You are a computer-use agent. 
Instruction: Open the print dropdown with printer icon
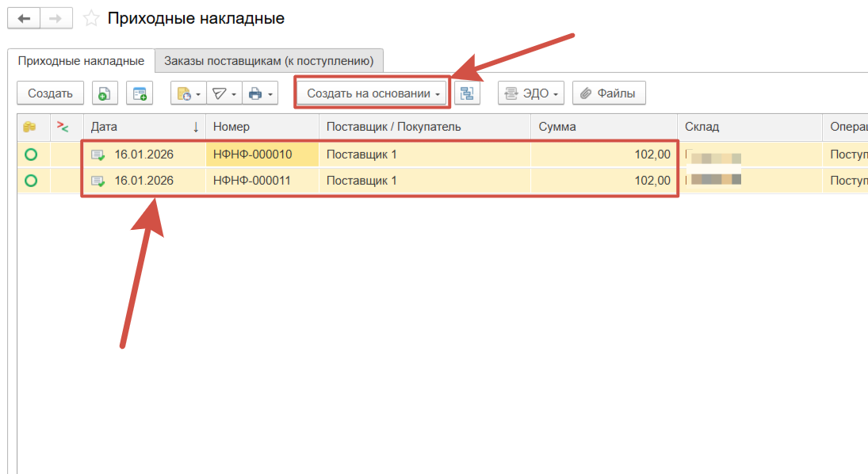261,94
